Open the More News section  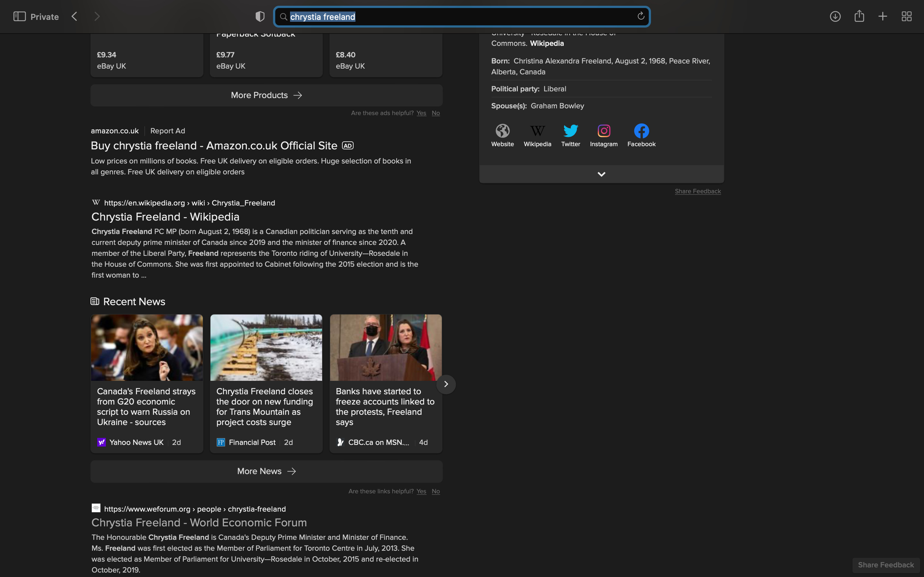[x=267, y=471]
